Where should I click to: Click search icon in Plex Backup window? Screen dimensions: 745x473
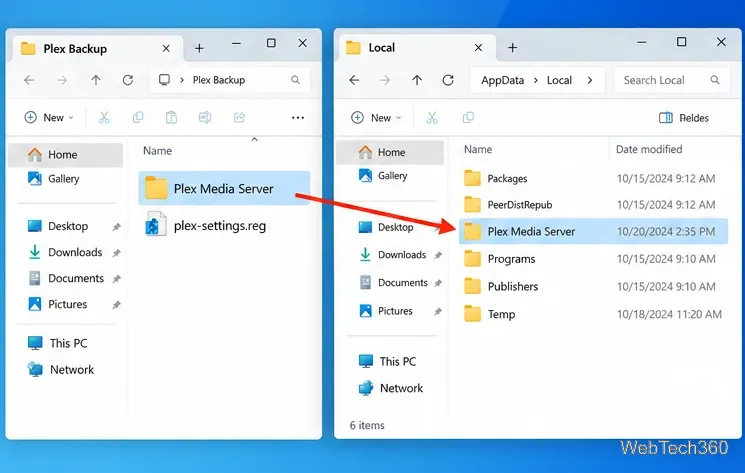click(296, 80)
